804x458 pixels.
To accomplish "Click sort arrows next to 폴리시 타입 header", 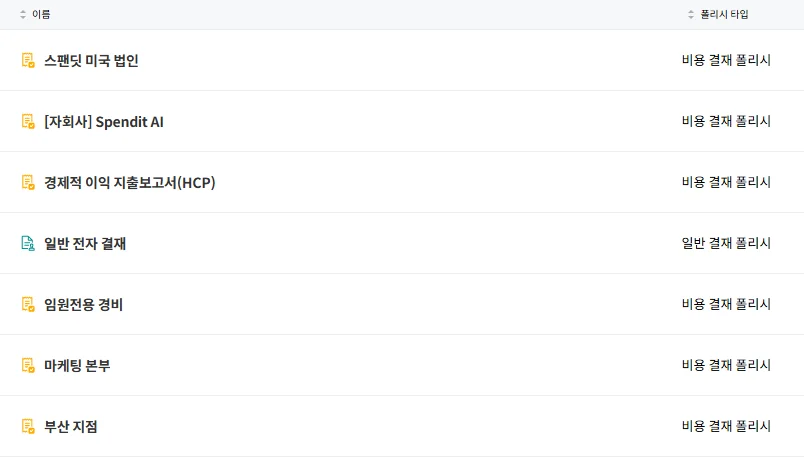I will click(691, 15).
